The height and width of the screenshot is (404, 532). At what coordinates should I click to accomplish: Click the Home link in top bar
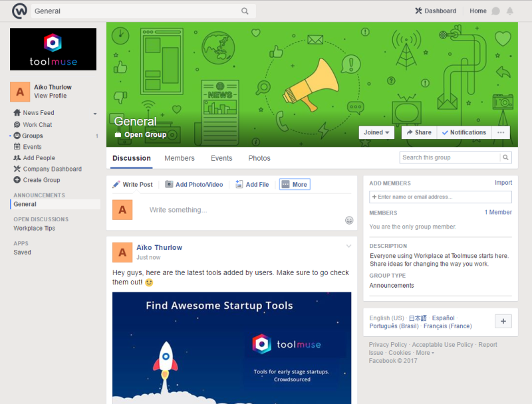[x=478, y=11]
